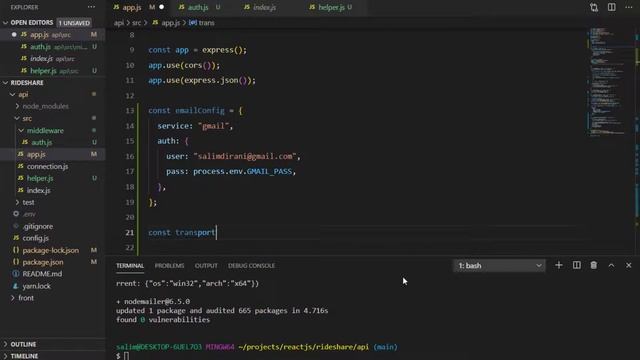Click the .env gear icon

pyautogui.click(x=16, y=214)
